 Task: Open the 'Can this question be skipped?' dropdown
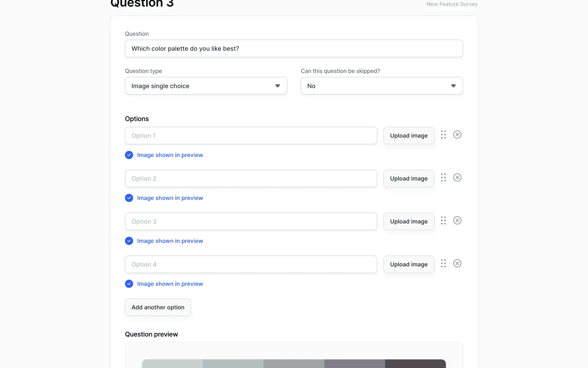click(x=382, y=86)
